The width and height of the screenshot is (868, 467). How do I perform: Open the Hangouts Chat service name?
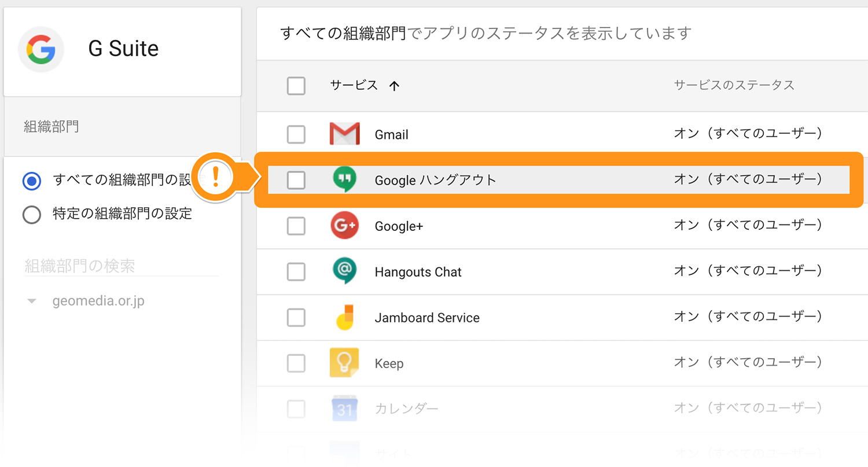pyautogui.click(x=418, y=272)
